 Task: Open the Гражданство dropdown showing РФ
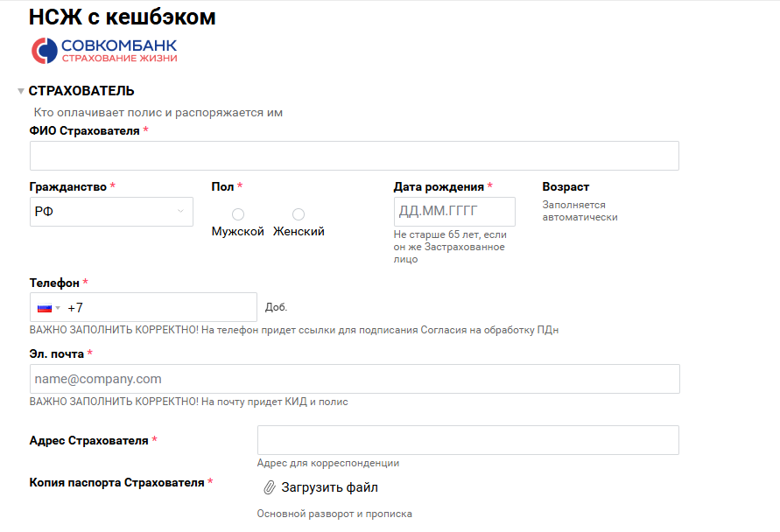coord(111,212)
